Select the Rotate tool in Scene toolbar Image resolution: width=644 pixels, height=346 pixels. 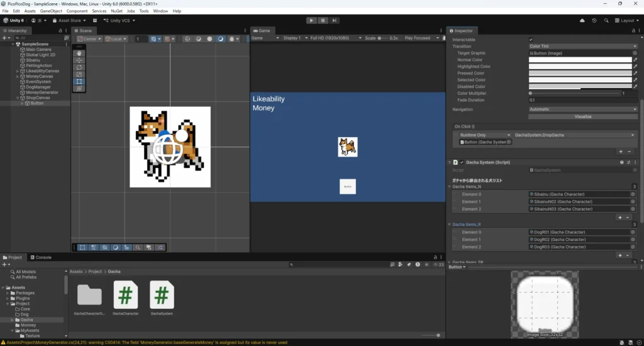[79, 67]
